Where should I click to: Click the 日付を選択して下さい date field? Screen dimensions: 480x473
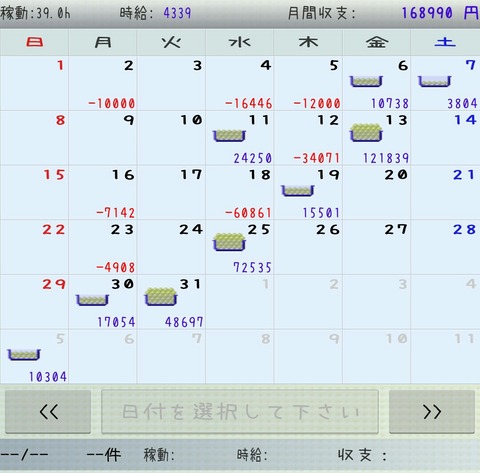(x=240, y=412)
